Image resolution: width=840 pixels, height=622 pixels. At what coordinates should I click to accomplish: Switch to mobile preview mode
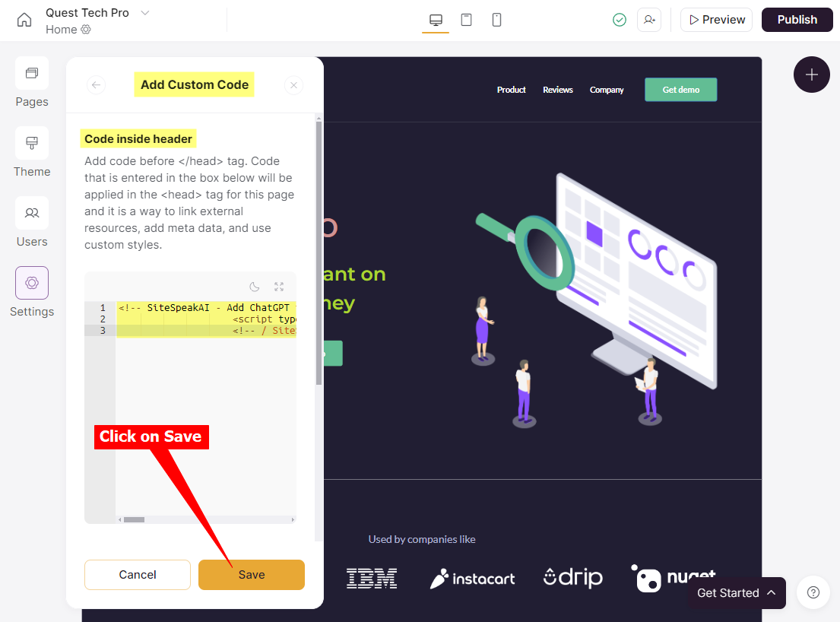(x=496, y=21)
